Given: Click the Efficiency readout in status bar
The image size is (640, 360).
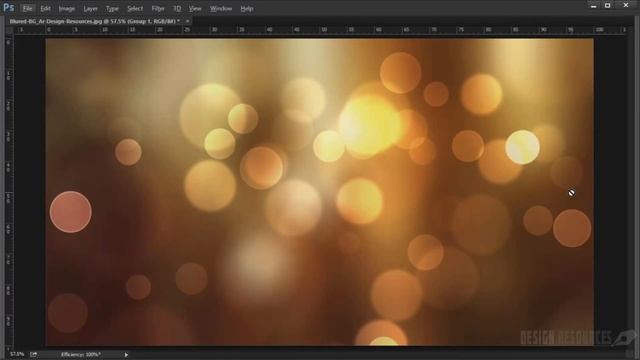Looking at the screenshot, I should click(81, 354).
